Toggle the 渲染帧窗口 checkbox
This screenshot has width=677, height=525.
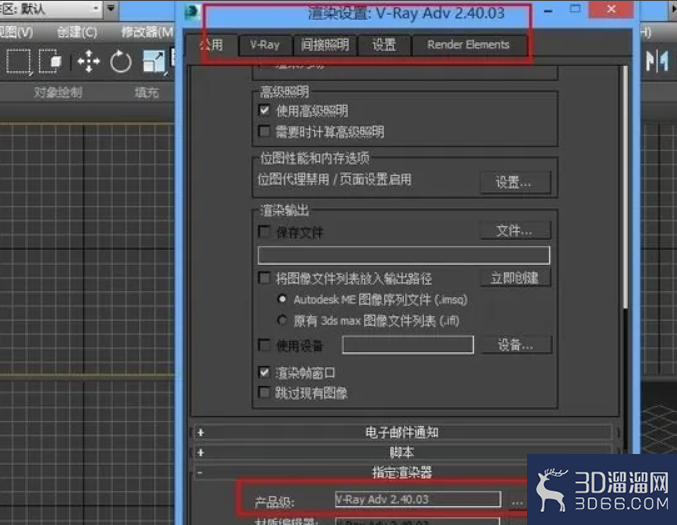(x=264, y=371)
